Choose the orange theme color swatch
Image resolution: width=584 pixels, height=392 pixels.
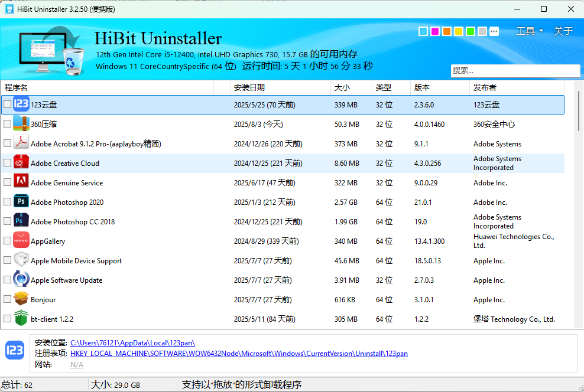447,31
